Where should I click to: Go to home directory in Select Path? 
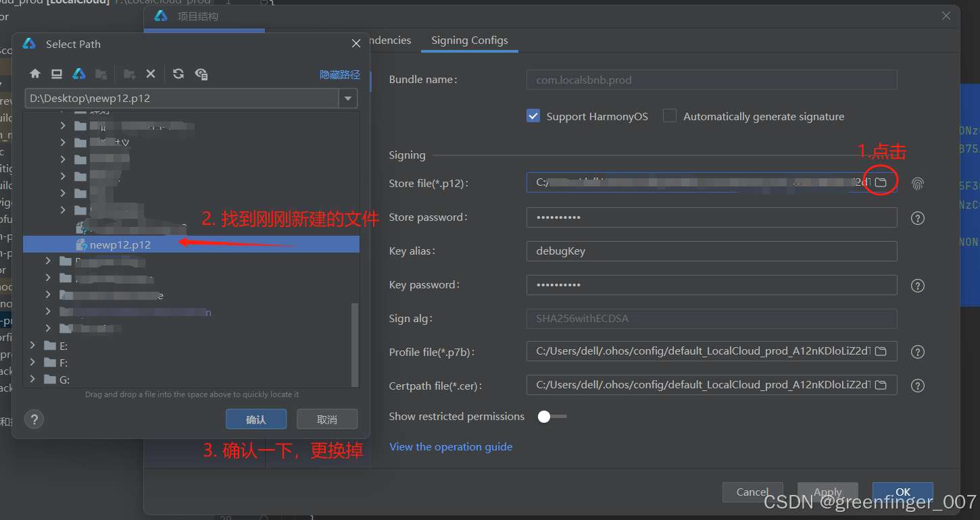(x=35, y=74)
